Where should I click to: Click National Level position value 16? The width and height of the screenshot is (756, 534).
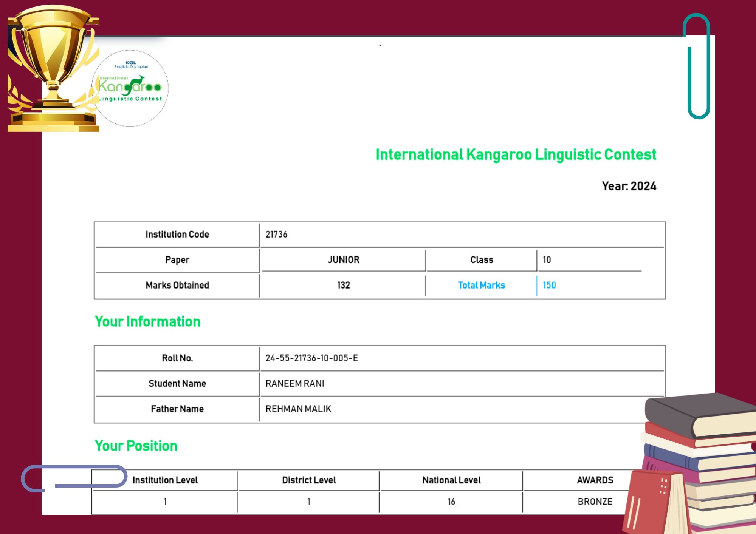click(451, 502)
